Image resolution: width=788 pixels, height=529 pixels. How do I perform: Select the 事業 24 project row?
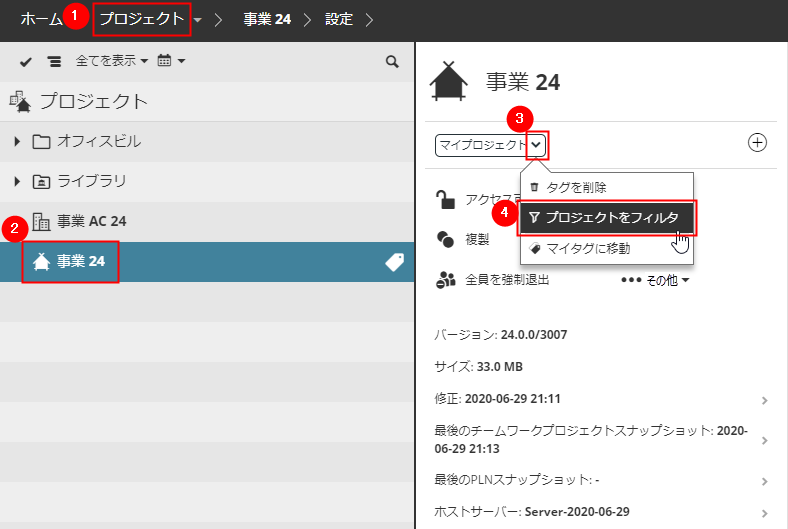click(x=207, y=262)
